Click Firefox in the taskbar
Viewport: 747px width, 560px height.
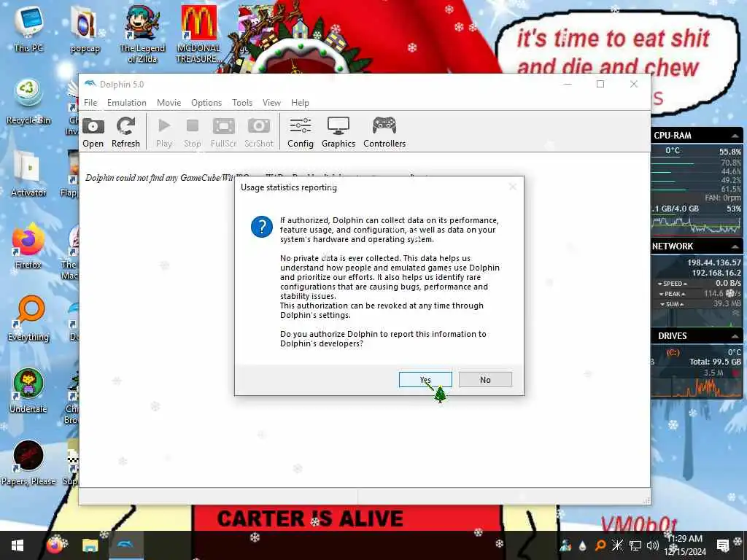(x=55, y=545)
